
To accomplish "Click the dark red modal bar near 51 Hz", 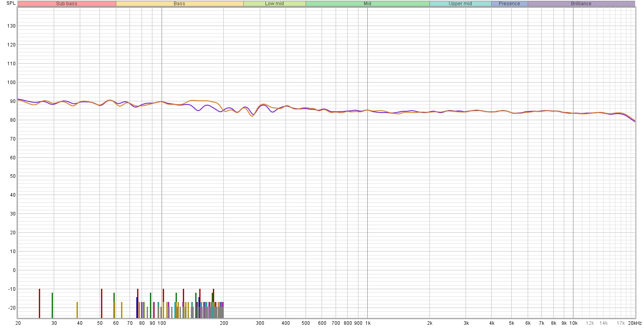I will (x=101, y=303).
